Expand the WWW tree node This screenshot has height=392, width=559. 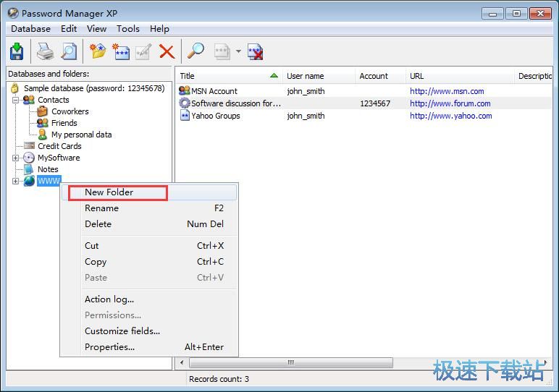click(16, 181)
